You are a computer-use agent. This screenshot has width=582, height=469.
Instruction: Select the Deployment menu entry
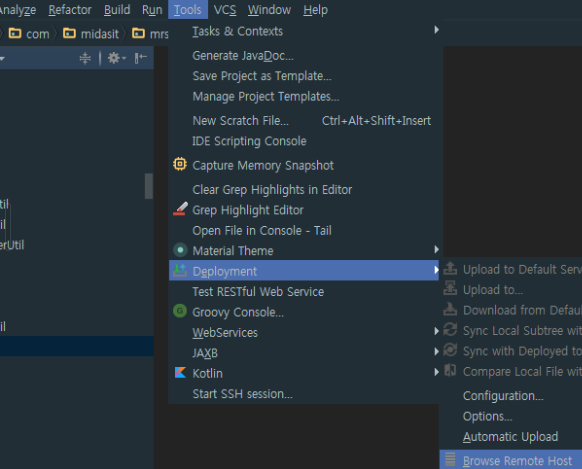tap(304, 270)
